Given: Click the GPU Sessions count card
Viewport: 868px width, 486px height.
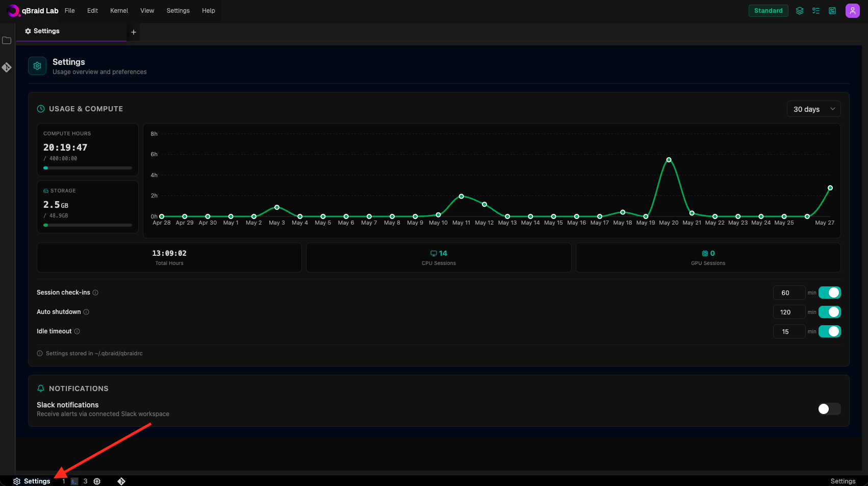Looking at the screenshot, I should tap(708, 258).
